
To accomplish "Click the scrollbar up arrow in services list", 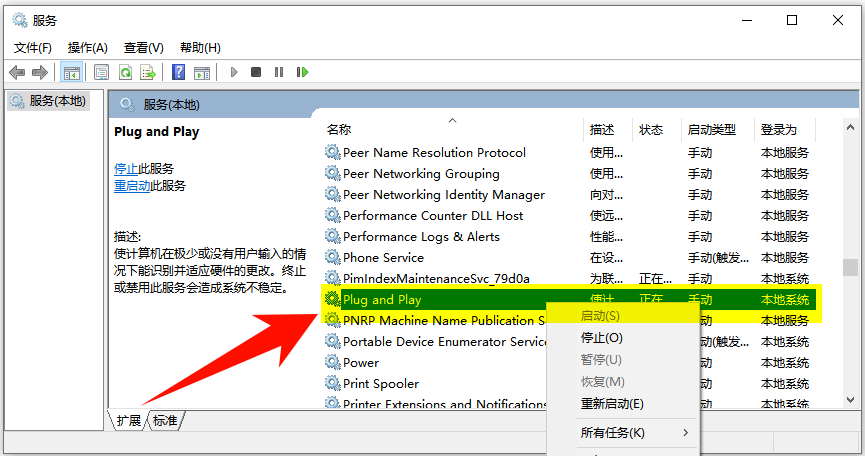I will click(x=850, y=127).
